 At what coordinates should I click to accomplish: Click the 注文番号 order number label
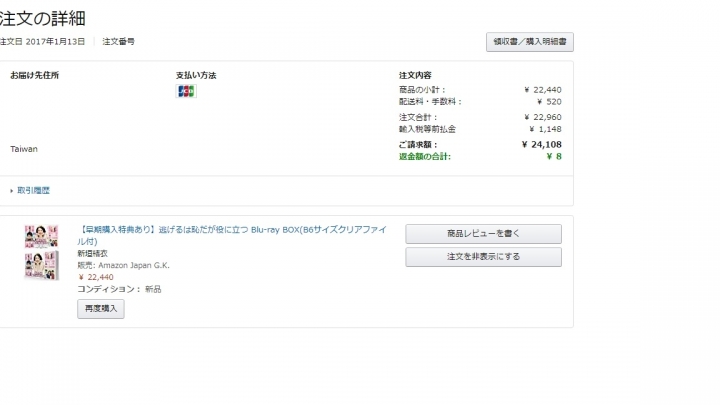(118, 42)
